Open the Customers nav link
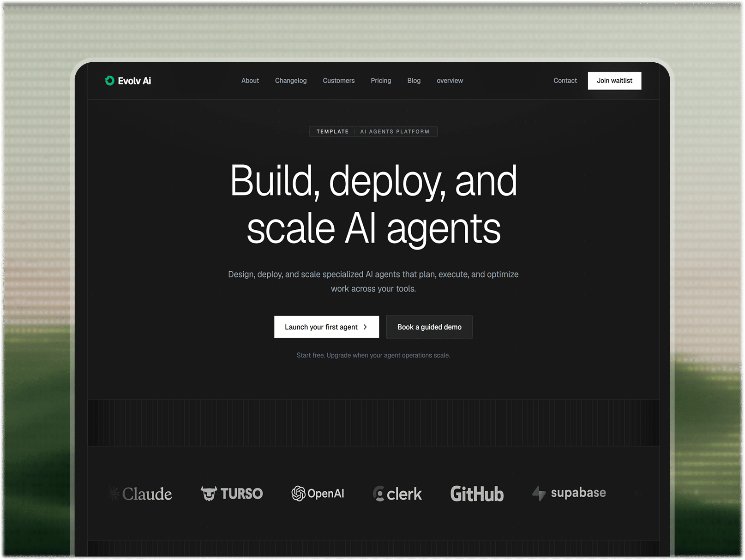This screenshot has width=745, height=560. [339, 81]
